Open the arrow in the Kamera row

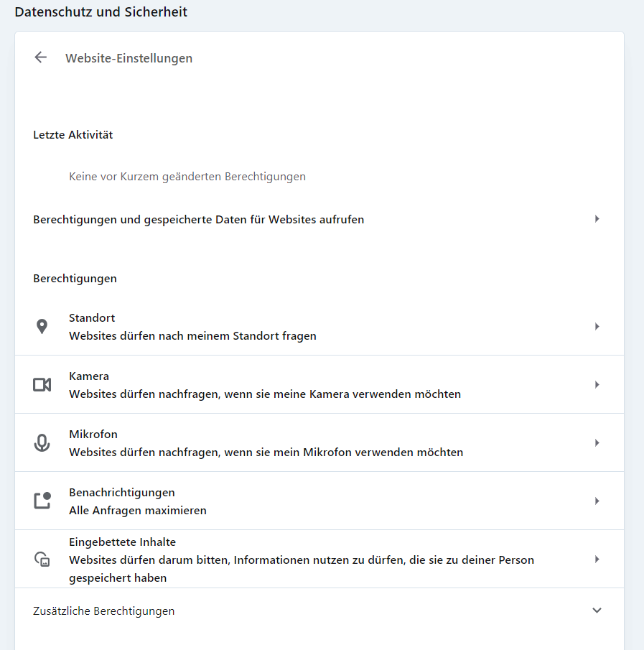(597, 385)
